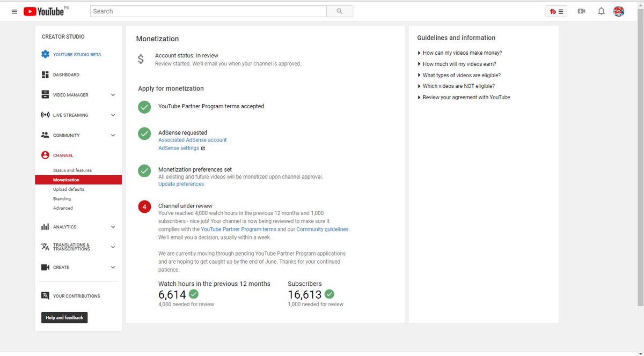
Task: Open the YouTube Studio Beta link text
Action: [77, 55]
